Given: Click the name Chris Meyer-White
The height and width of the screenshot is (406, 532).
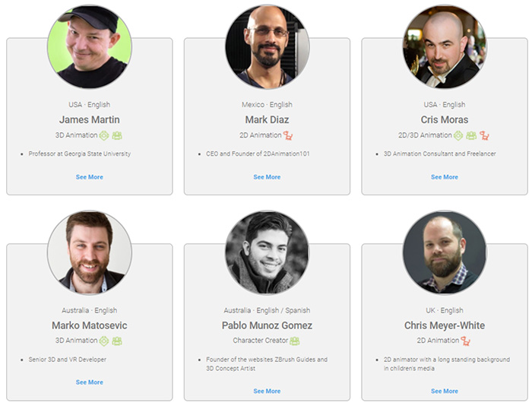Looking at the screenshot, I should coord(445,325).
